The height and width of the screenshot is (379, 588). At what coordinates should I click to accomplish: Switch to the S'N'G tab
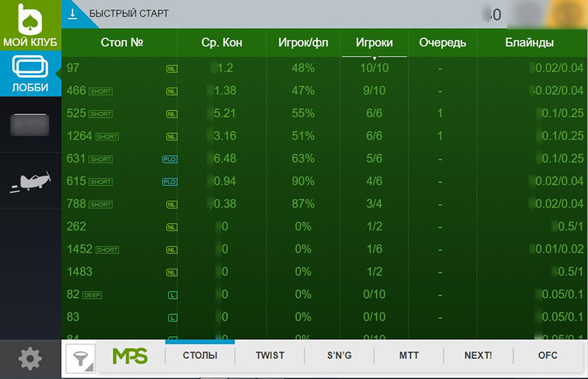coord(339,355)
